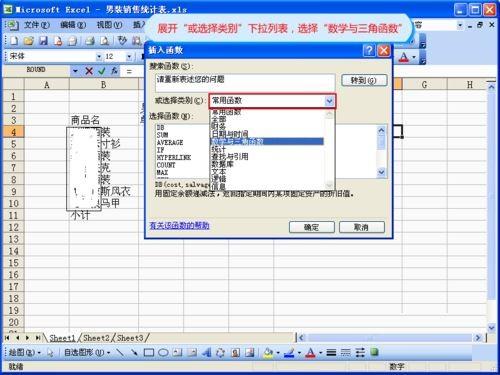This screenshot has height=375, width=500.
Task: Click the New workbook icon
Action: coord(14,41)
